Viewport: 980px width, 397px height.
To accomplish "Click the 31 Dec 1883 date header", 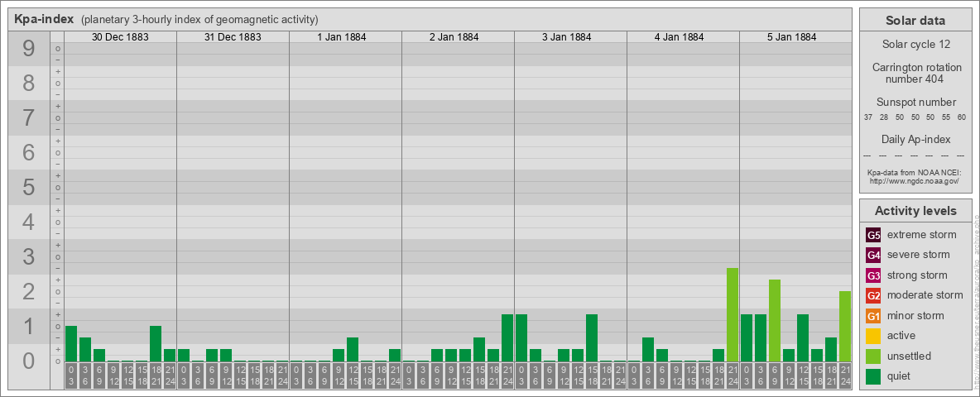I will [233, 37].
